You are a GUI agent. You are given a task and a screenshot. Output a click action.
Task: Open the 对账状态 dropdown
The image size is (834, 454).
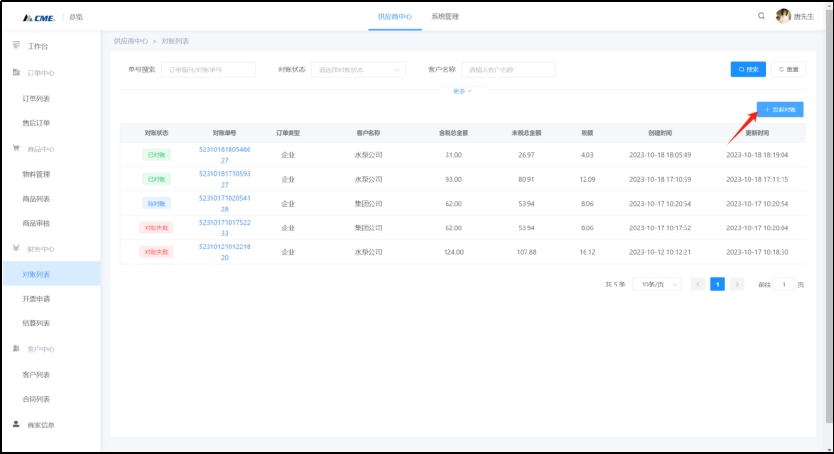358,70
